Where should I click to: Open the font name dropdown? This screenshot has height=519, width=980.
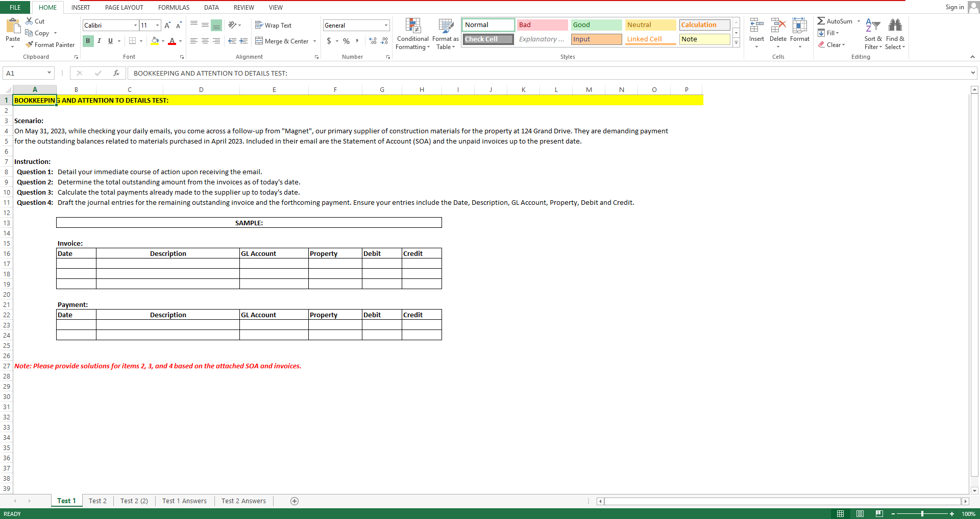(x=135, y=25)
